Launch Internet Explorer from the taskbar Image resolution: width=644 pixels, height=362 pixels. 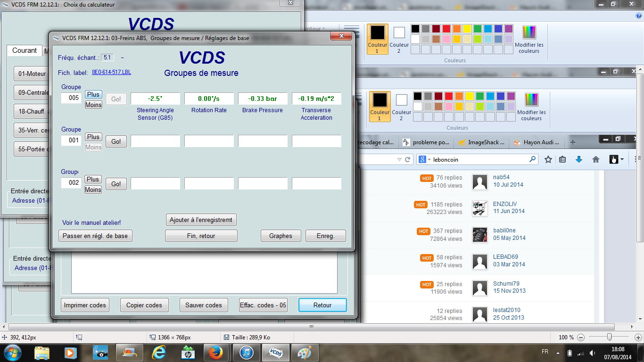click(x=159, y=352)
